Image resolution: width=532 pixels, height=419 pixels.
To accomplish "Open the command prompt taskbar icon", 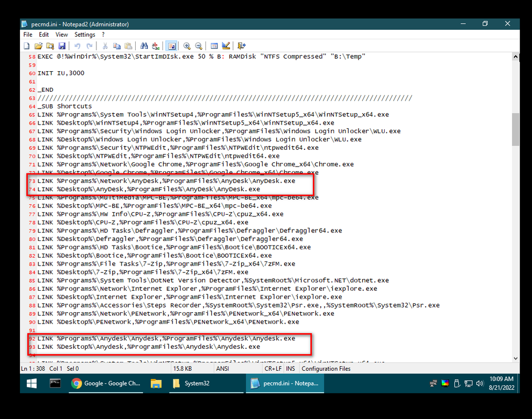I will pyautogui.click(x=55, y=383).
